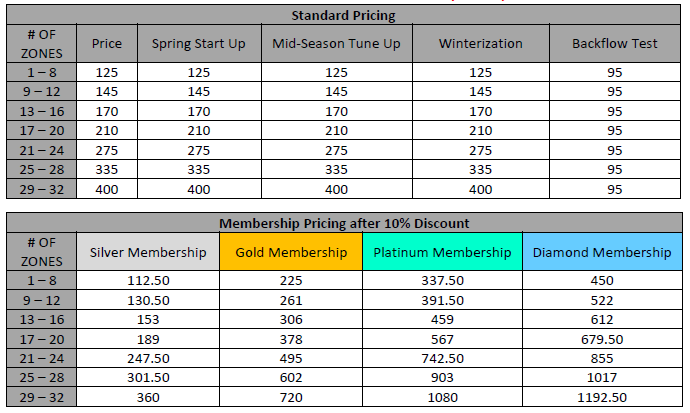Click the 1192.50 Diamond Membership price
The height and width of the screenshot is (413, 690).
coord(602,397)
